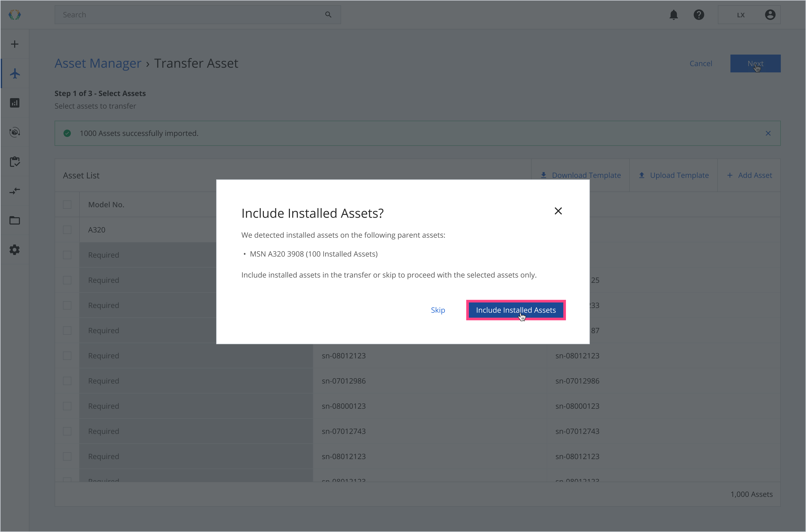The image size is (806, 532).
Task: Open the transfer arrows sidebar icon
Action: [x=15, y=191]
